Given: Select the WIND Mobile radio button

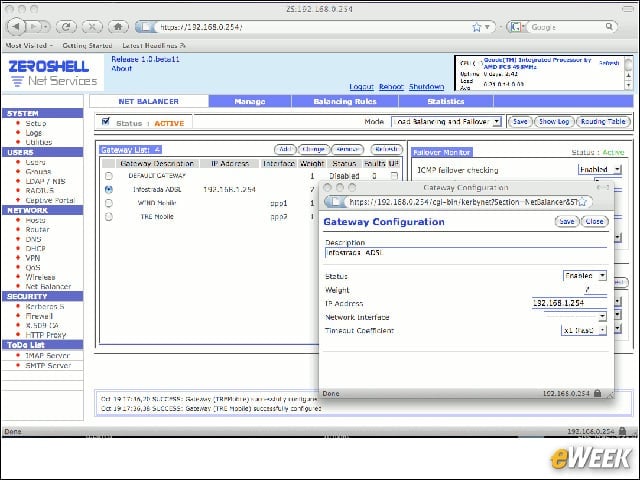Looking at the screenshot, I should [109, 203].
